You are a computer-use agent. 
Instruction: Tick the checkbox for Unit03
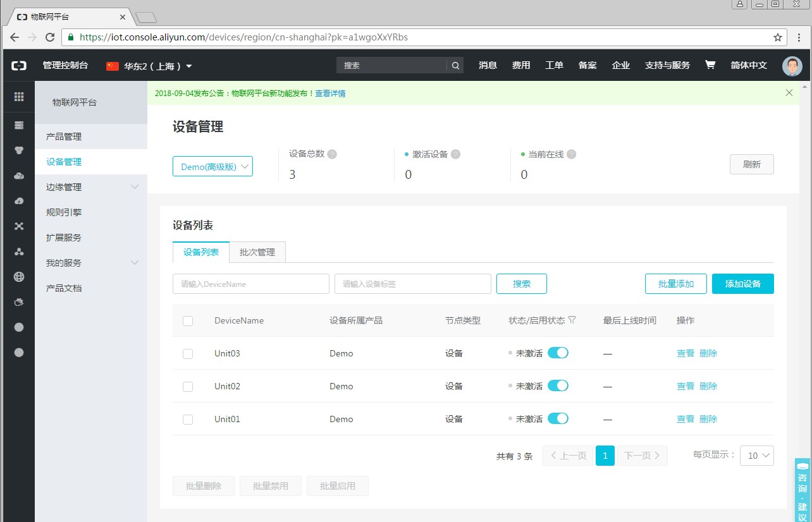pos(188,354)
